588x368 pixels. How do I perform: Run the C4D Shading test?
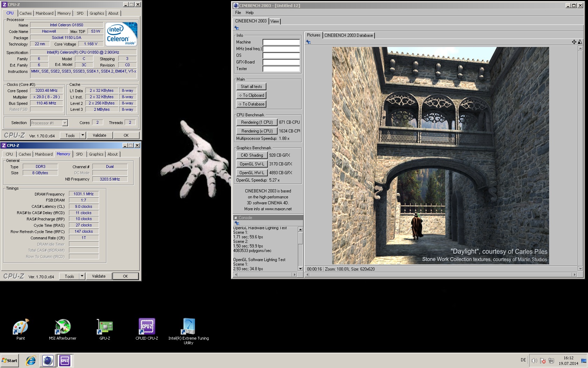pos(252,155)
